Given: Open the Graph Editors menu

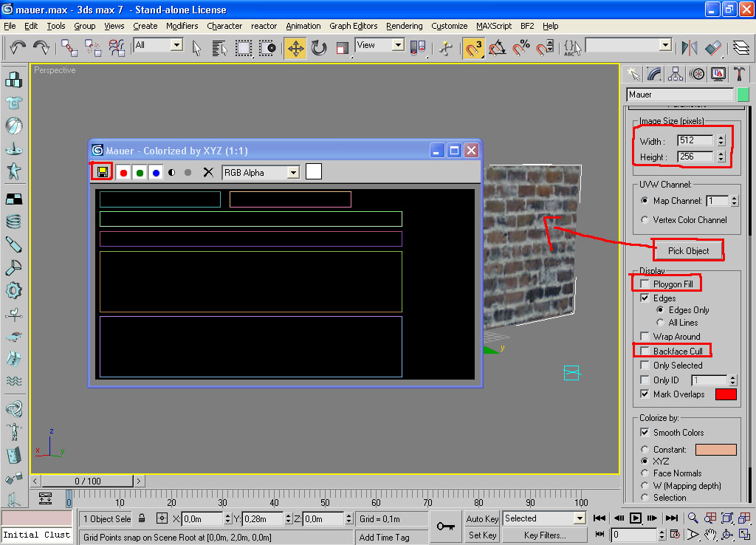Looking at the screenshot, I should point(354,26).
